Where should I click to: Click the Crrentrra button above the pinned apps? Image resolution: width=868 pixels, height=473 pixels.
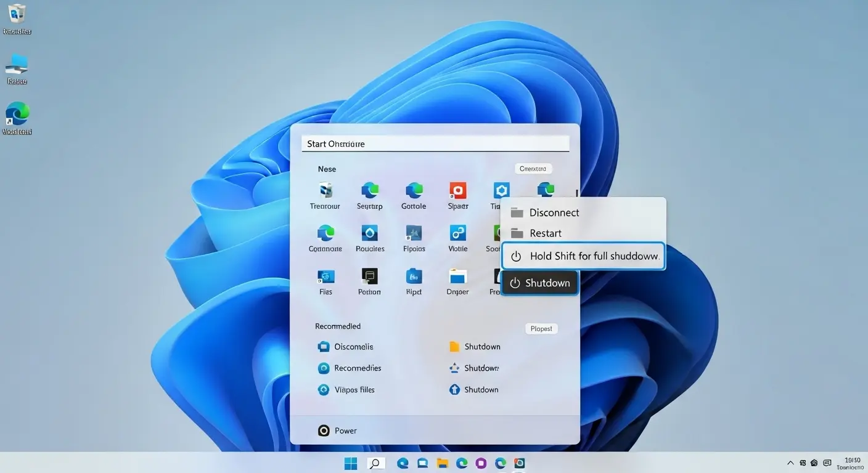[533, 169]
